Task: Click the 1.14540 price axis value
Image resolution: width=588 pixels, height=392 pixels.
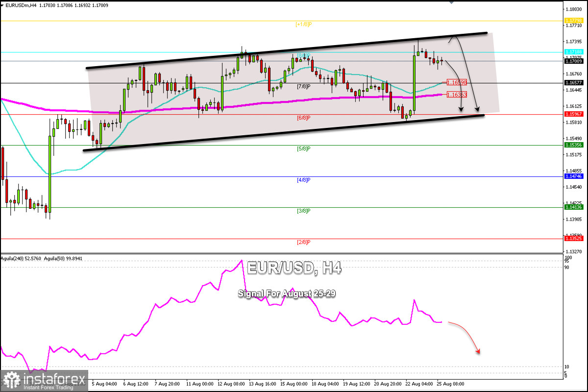Action: tap(573, 187)
